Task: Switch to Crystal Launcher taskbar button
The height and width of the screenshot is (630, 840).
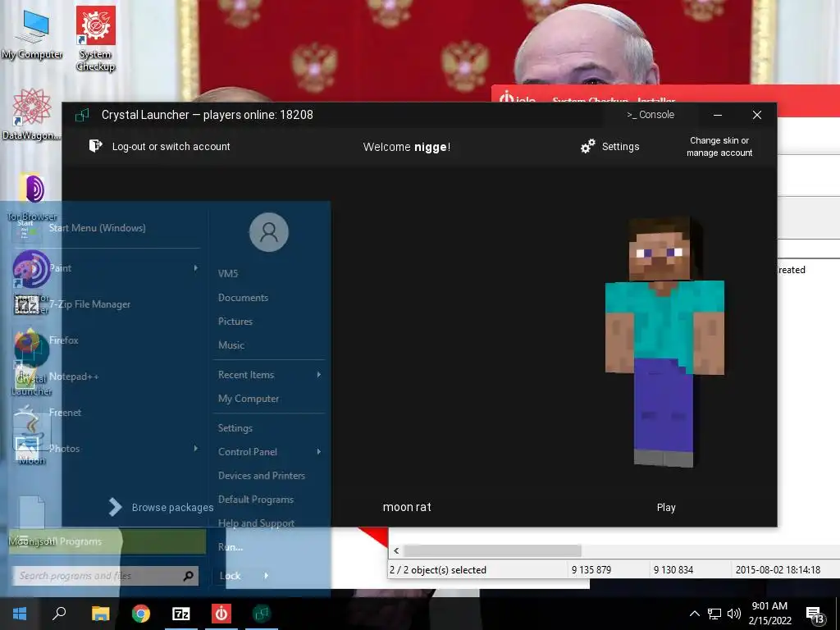Action: (262, 614)
